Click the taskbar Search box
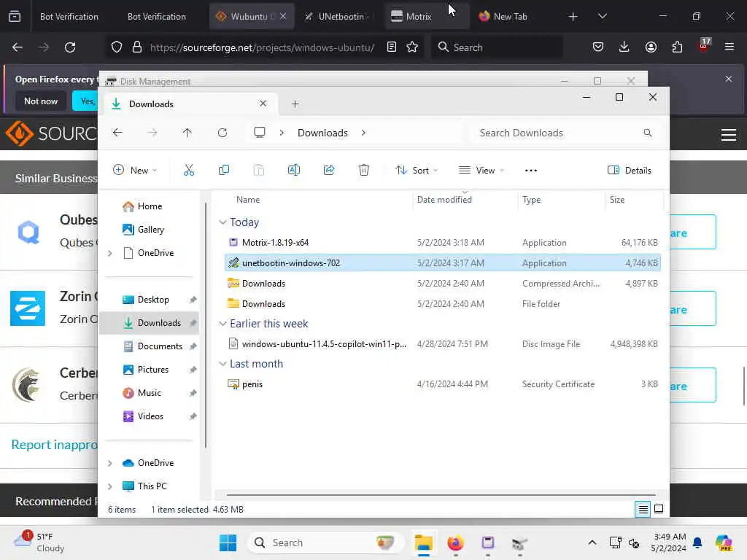The image size is (747, 560). (x=326, y=542)
